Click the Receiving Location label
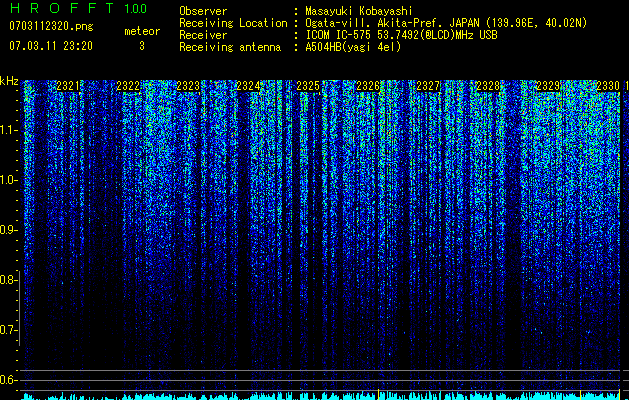Viewport: 629px width, 400px height. (233, 23)
